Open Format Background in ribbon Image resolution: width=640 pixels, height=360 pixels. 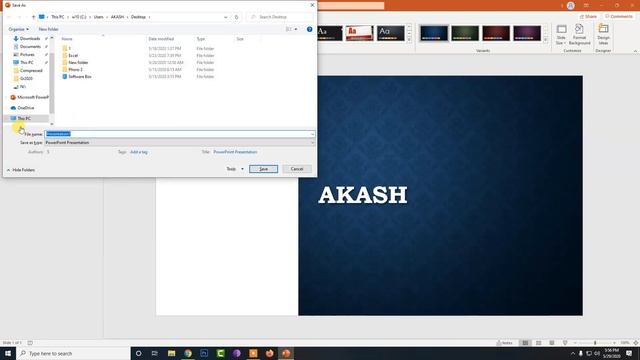click(580, 35)
